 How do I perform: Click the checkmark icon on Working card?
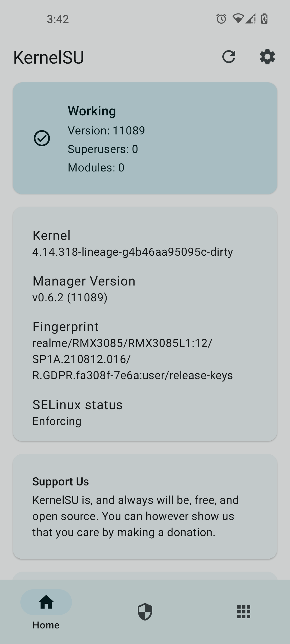pyautogui.click(x=42, y=138)
